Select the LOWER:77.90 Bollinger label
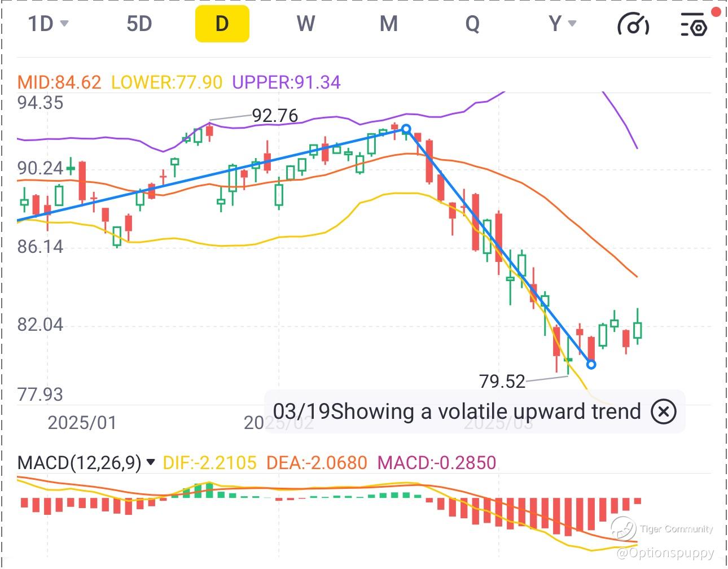728x569 pixels. pos(166,82)
